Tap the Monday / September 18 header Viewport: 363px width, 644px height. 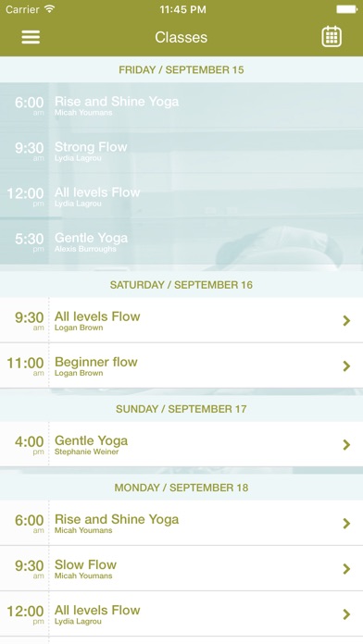point(181,488)
